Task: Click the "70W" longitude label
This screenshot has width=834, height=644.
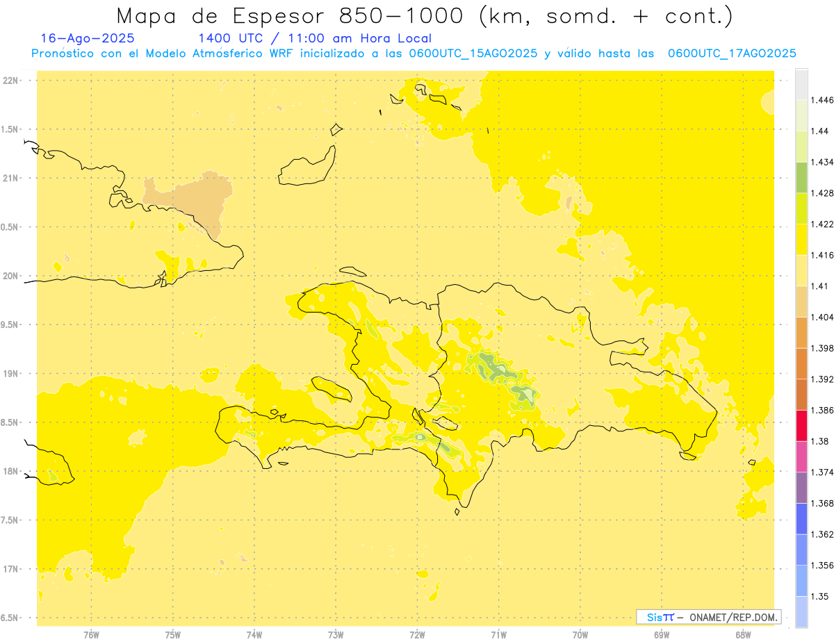Action: pos(580,634)
